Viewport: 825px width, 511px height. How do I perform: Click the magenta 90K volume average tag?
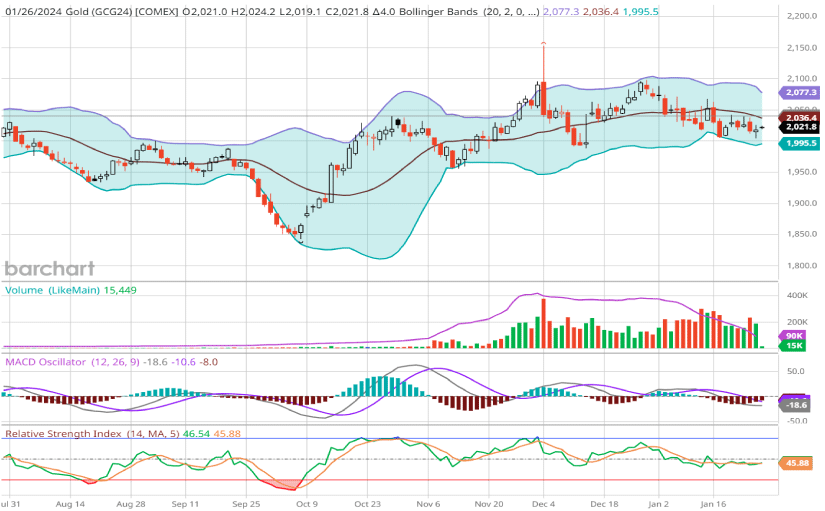click(796, 335)
